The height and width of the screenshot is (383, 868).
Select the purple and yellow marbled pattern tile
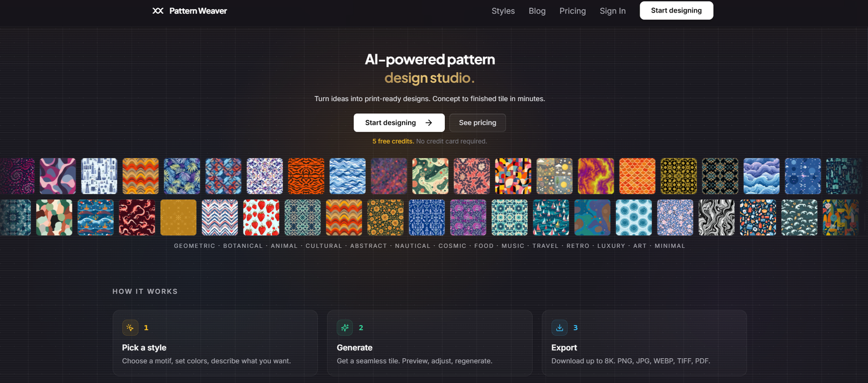(x=596, y=176)
